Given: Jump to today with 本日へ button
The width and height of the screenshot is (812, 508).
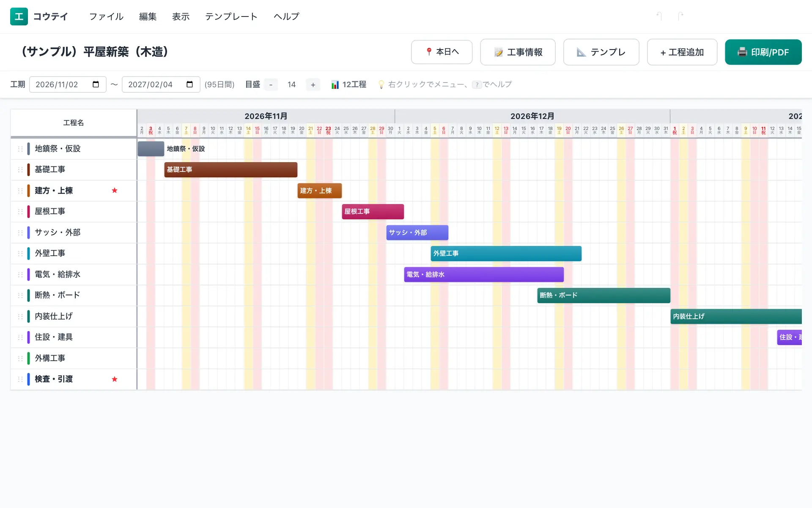Looking at the screenshot, I should pos(442,52).
